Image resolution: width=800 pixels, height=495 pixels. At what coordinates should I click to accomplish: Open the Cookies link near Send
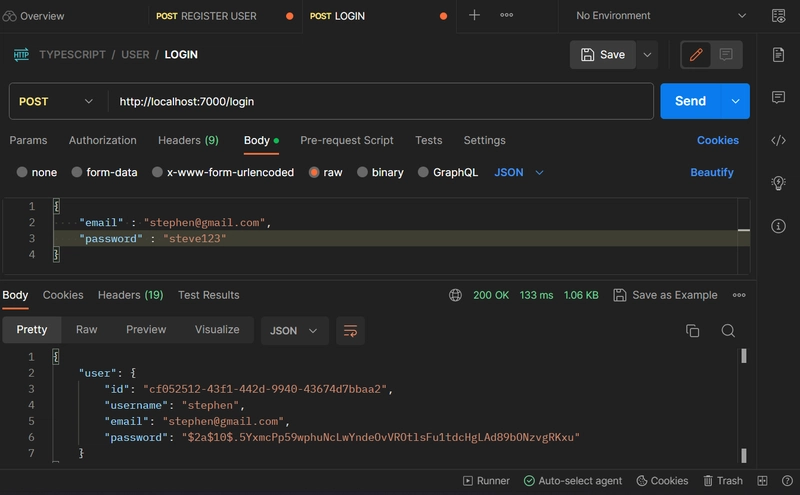tap(718, 140)
